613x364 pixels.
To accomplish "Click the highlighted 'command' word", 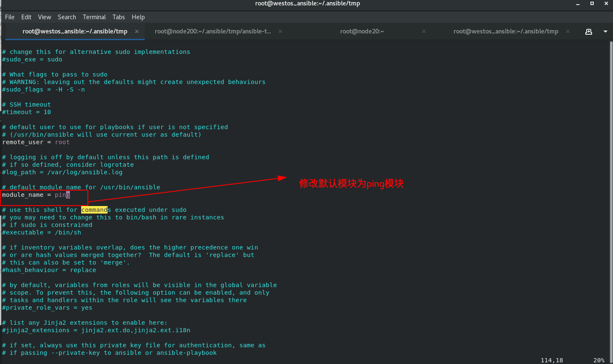I will [x=94, y=210].
